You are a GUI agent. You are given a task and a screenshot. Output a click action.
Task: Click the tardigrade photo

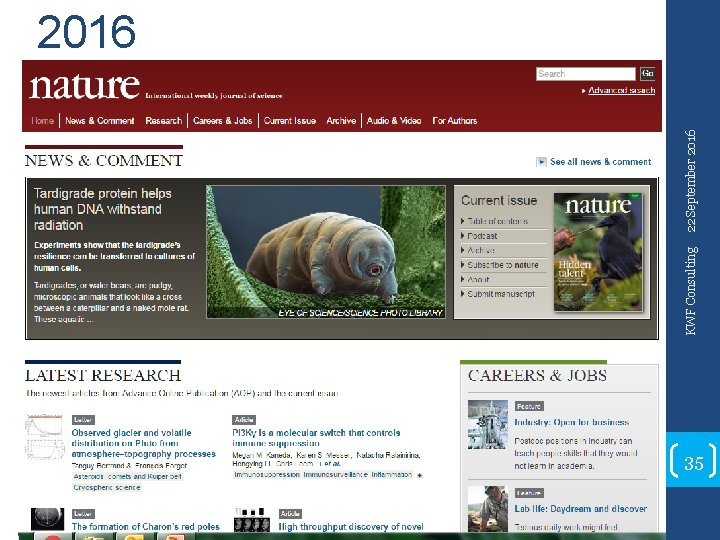click(326, 252)
